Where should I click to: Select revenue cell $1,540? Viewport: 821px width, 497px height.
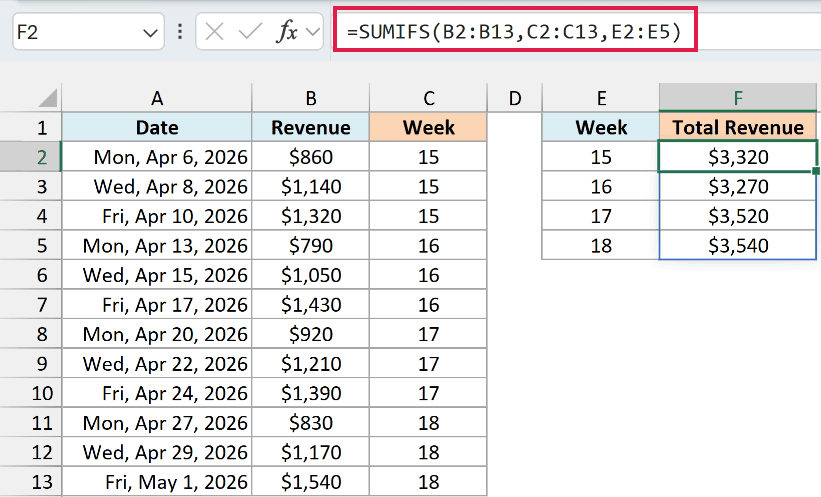[x=310, y=482]
